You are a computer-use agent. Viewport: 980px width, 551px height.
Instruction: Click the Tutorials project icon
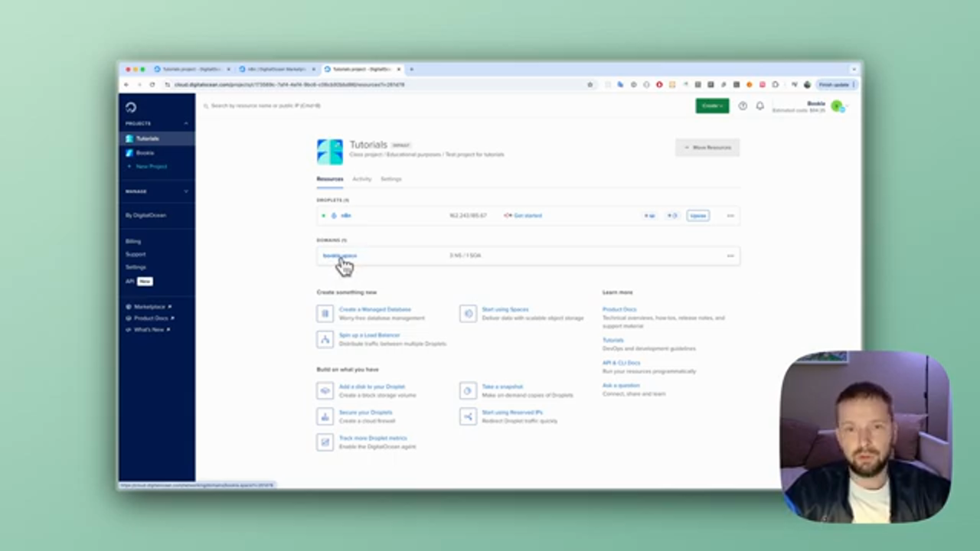[x=330, y=152]
